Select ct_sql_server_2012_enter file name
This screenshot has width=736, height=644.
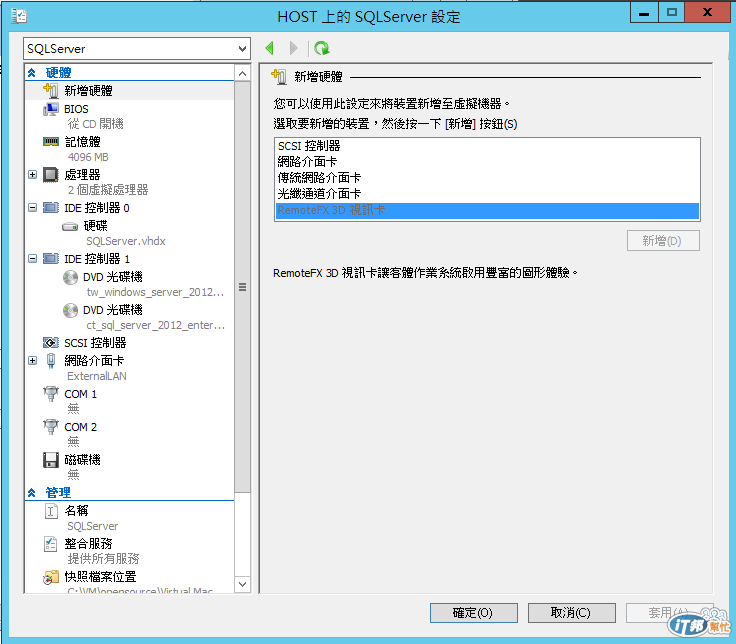tap(156, 325)
